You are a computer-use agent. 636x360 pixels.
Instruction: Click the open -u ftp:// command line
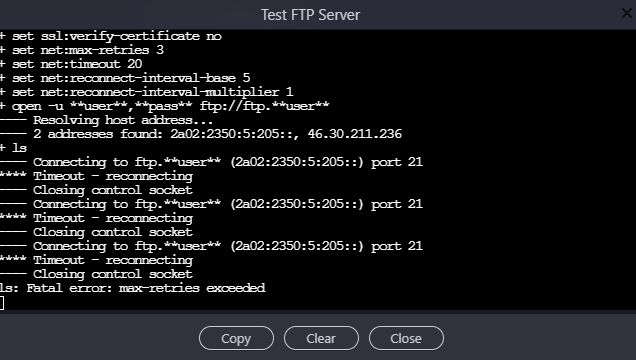(x=165, y=106)
